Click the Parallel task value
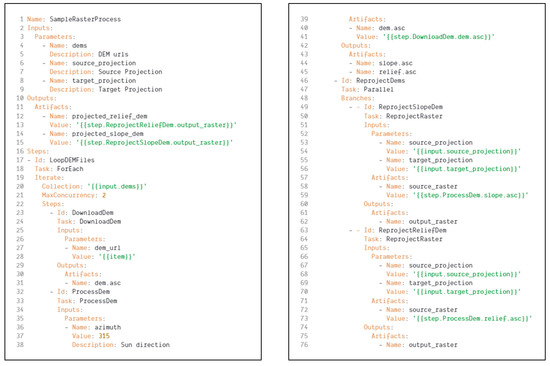 [x=378, y=89]
